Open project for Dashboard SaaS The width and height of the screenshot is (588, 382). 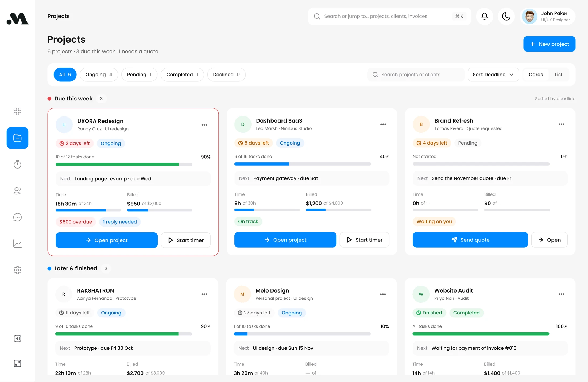(285, 240)
